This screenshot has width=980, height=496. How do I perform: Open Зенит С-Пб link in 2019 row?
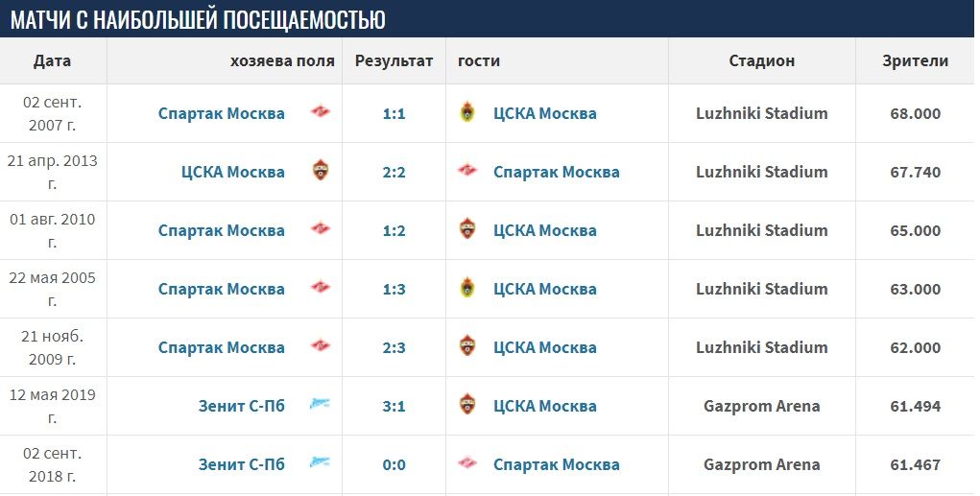[x=241, y=406]
